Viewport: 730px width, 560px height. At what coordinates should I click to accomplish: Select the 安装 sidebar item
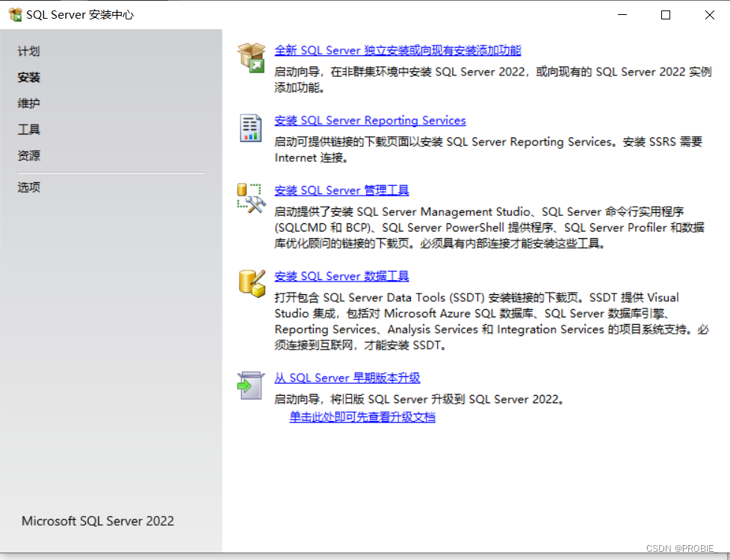tap(29, 77)
